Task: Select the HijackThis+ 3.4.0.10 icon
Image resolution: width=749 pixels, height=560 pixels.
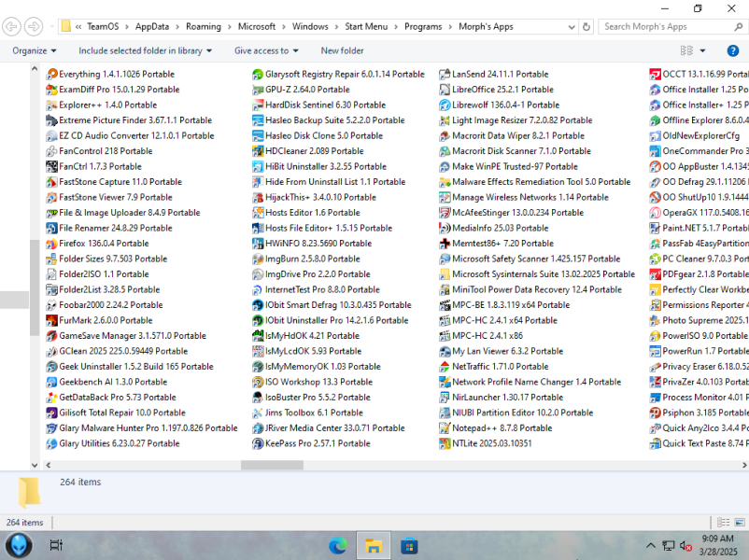Action: (258, 197)
